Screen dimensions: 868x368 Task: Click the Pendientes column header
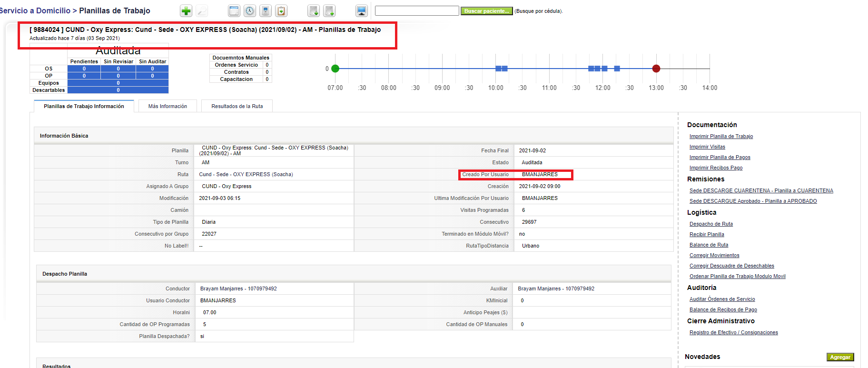point(84,61)
